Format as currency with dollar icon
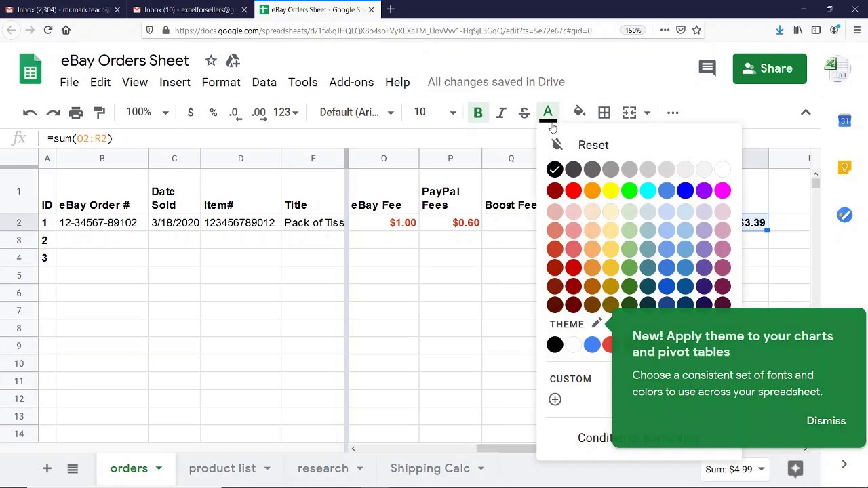Screen dimensions: 868x488 pos(191,113)
